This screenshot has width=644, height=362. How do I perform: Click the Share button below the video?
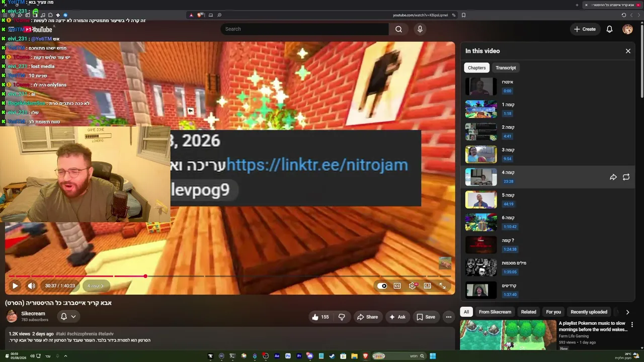coord(367,317)
